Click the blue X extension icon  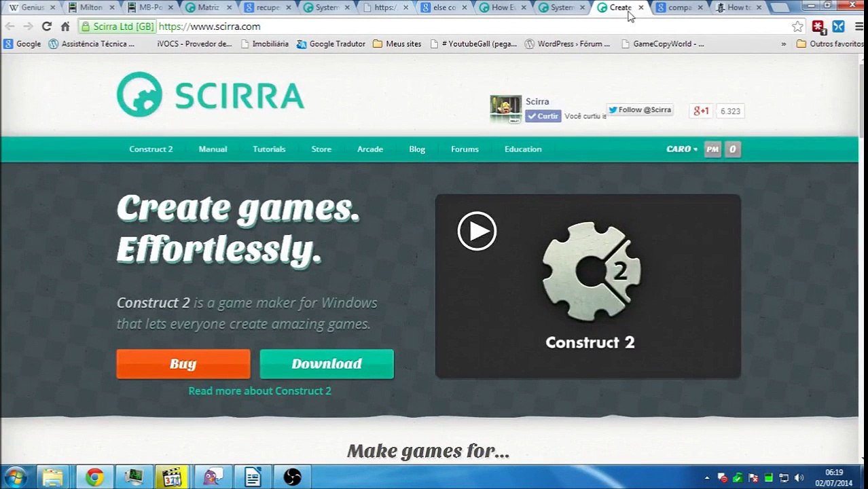(838, 26)
